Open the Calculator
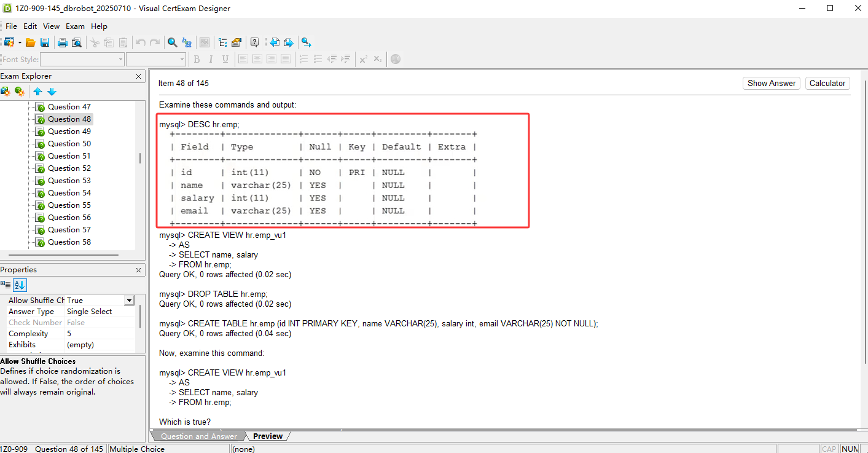 (827, 83)
